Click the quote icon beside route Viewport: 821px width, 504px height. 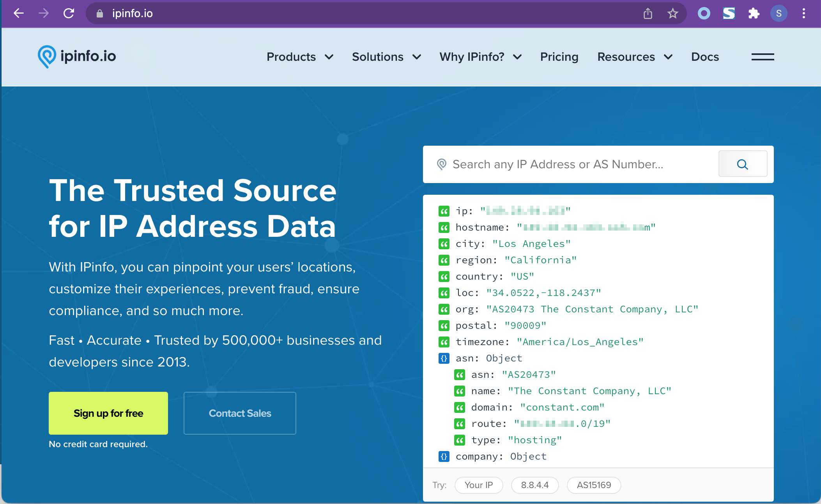[459, 424]
